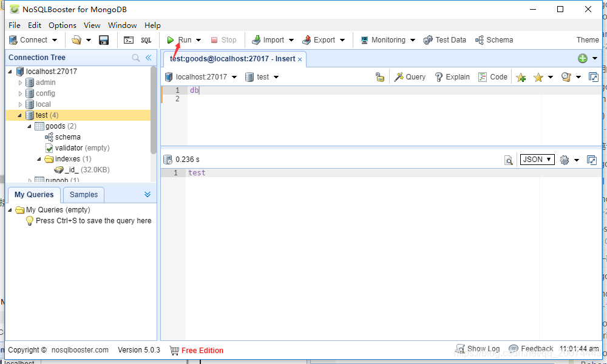Image resolution: width=607 pixels, height=364 pixels.
Task: Select the validator (empty) item
Action: click(82, 148)
